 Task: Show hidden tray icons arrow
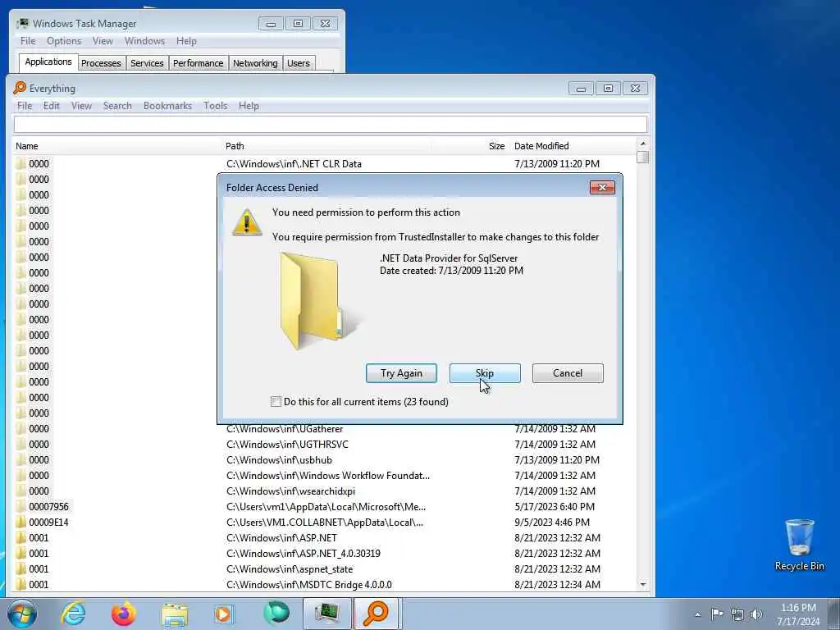pyautogui.click(x=697, y=614)
